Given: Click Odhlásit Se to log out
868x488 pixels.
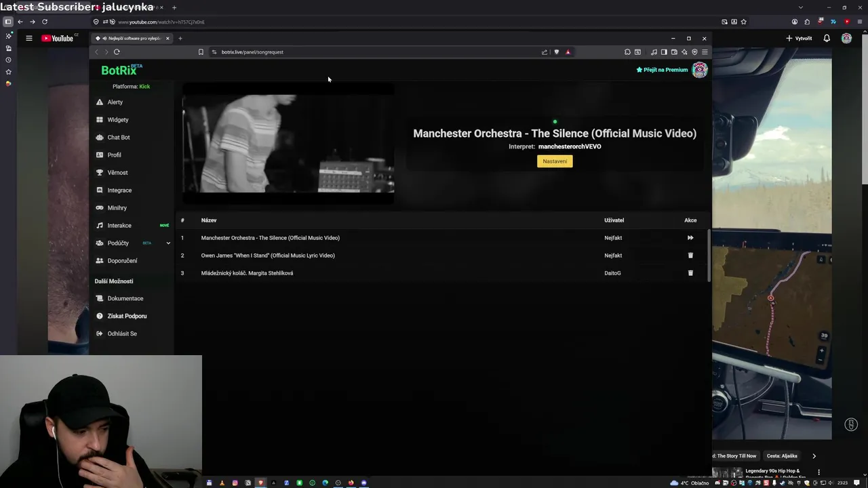Looking at the screenshot, I should pyautogui.click(x=122, y=333).
